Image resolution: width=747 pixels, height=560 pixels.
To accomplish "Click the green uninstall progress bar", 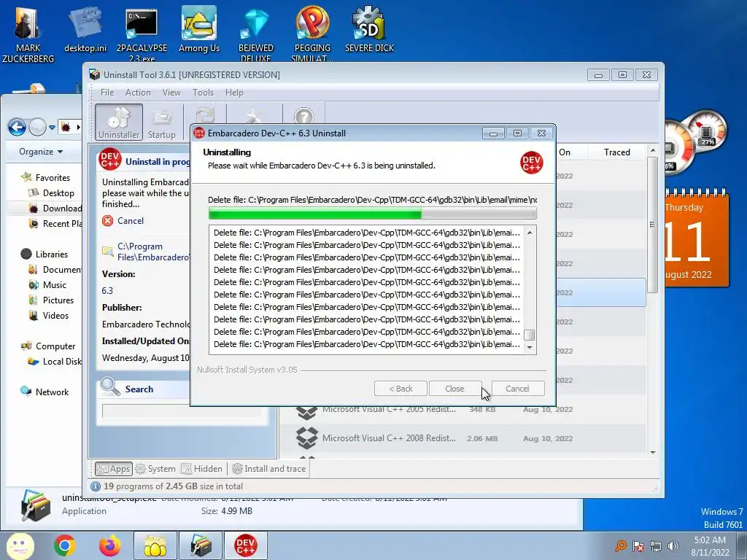I will coord(373,214).
